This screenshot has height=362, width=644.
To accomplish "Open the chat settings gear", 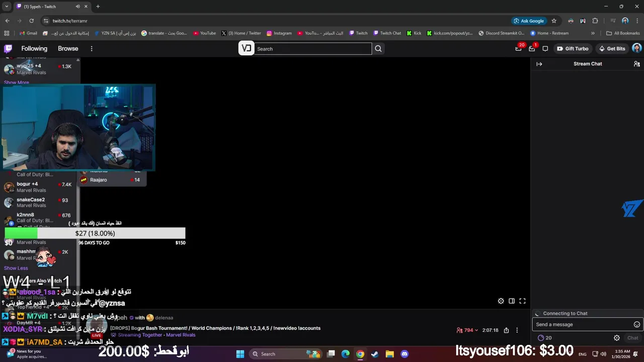I will pos(617,338).
